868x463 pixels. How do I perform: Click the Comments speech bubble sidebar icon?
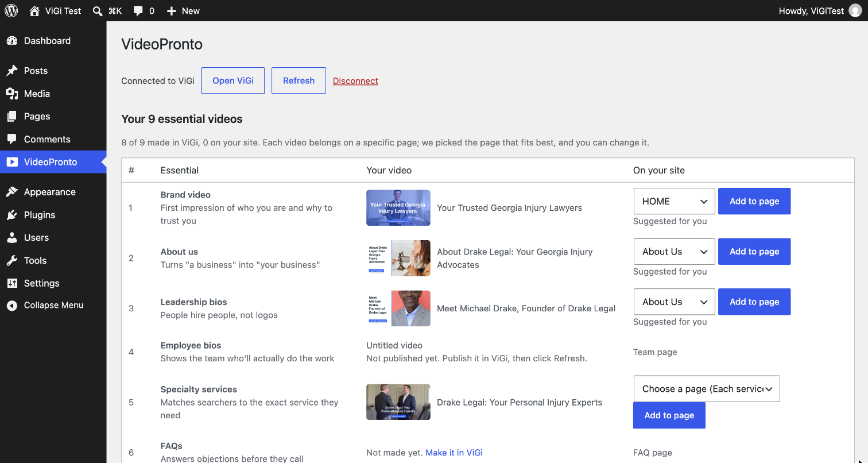click(x=12, y=139)
